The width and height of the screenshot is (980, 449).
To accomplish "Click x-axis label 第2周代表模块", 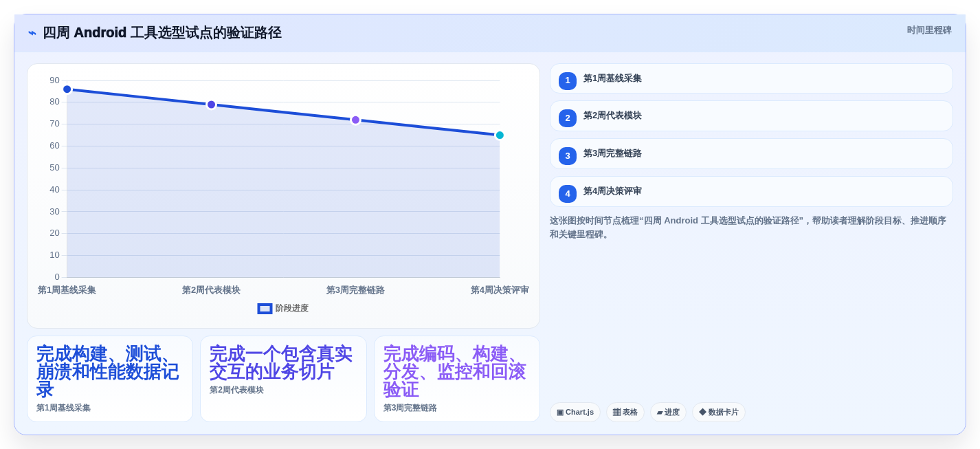I will pyautogui.click(x=211, y=290).
